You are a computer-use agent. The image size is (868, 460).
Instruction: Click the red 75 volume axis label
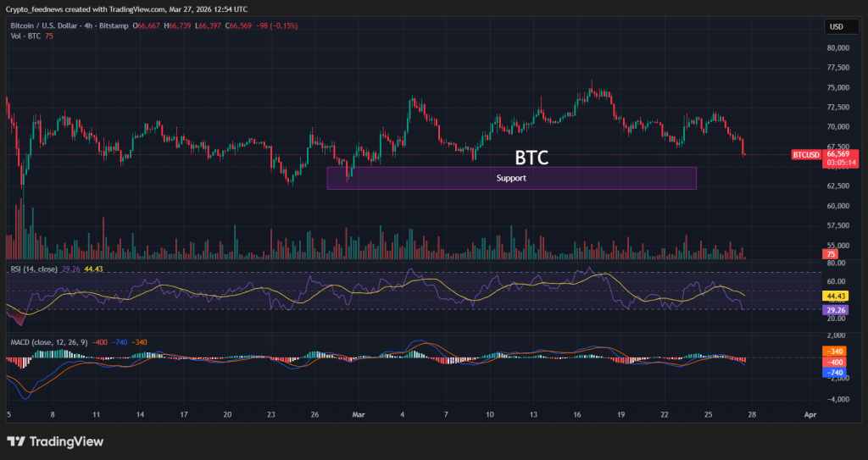pyautogui.click(x=831, y=254)
